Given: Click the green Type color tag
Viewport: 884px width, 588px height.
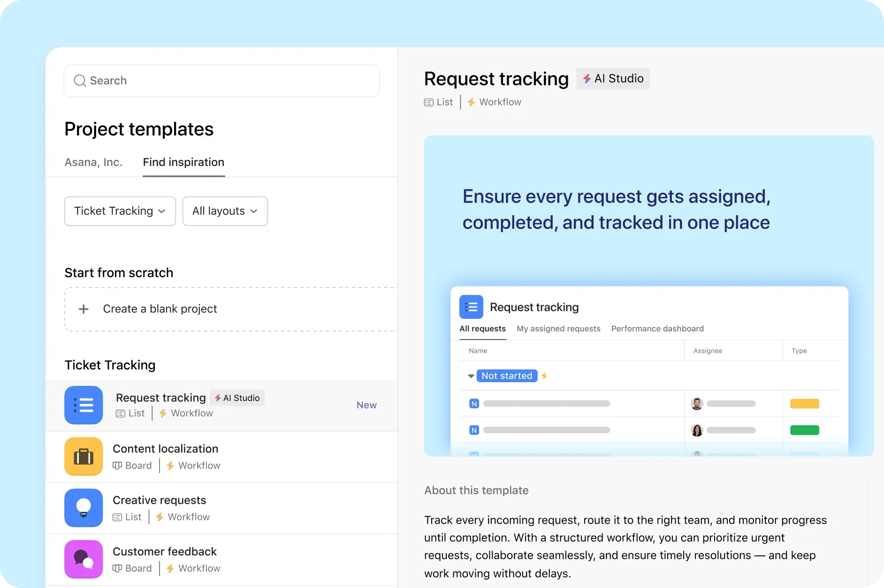Looking at the screenshot, I should point(805,430).
